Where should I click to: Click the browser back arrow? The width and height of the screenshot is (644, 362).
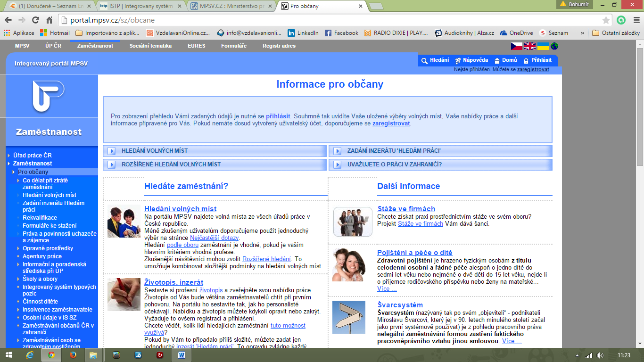(x=8, y=20)
